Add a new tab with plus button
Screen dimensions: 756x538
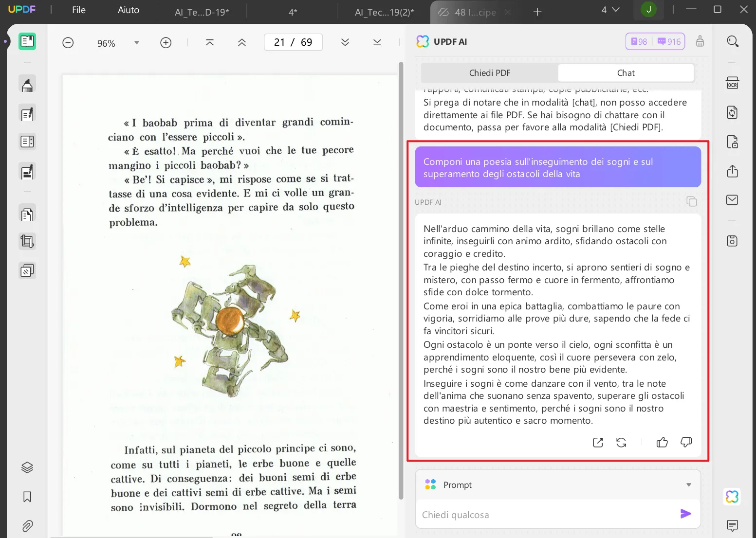tap(537, 12)
